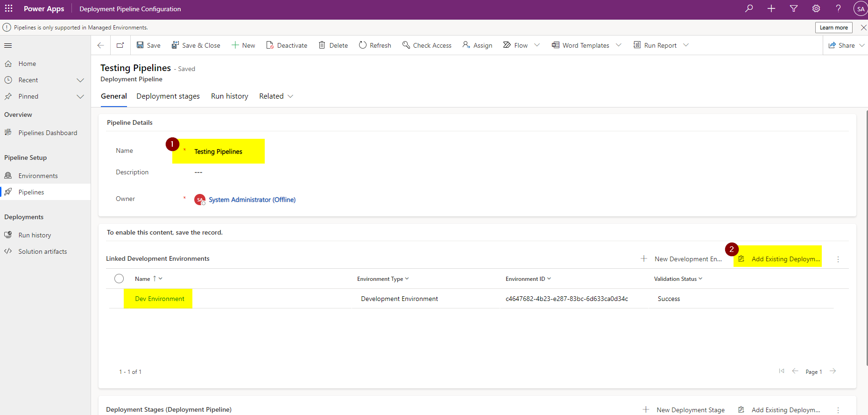This screenshot has height=415, width=868.
Task: Open Pipelines Dashboard in sidebar
Action: coord(48,133)
